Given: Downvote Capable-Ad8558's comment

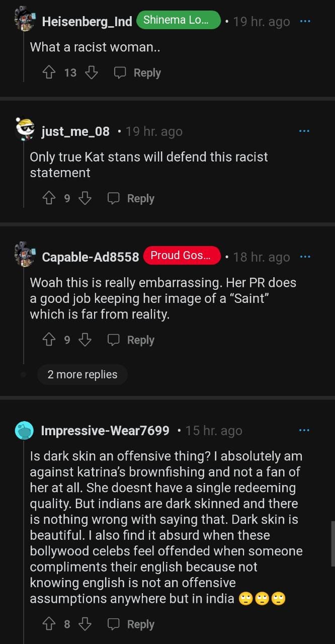Looking at the screenshot, I should [85, 341].
